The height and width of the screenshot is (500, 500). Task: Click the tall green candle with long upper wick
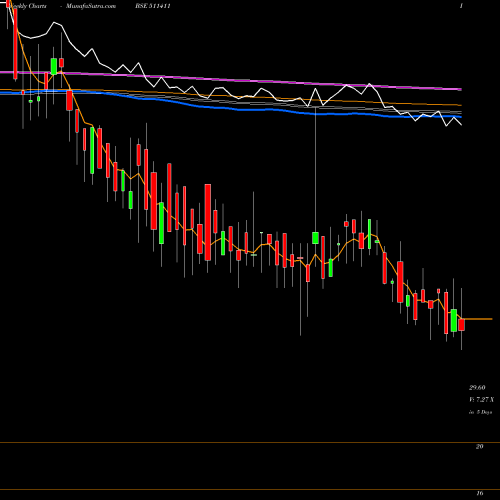315,238
